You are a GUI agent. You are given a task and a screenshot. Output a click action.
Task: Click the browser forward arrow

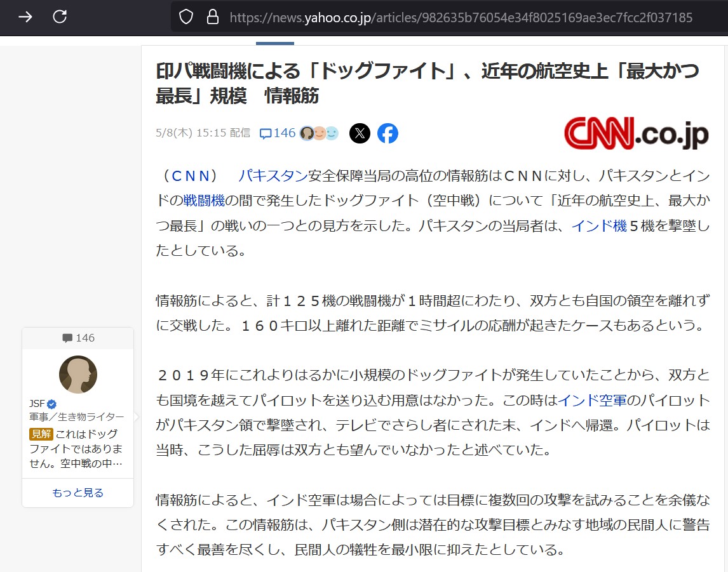(x=25, y=17)
